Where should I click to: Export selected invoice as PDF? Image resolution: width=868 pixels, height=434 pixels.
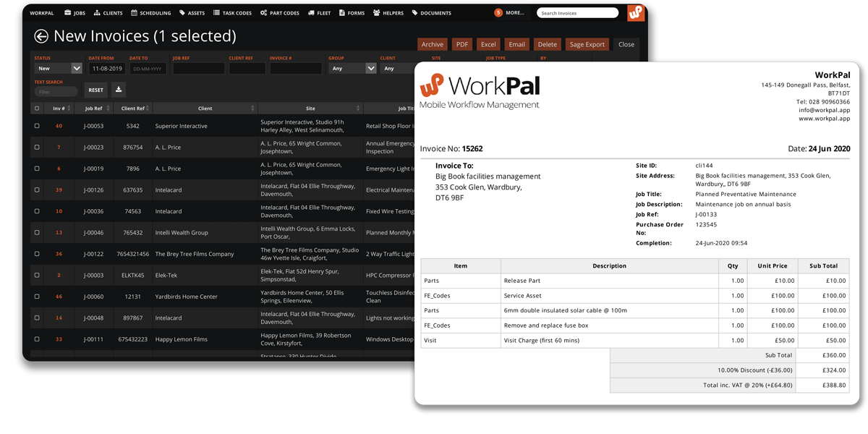[x=462, y=44]
